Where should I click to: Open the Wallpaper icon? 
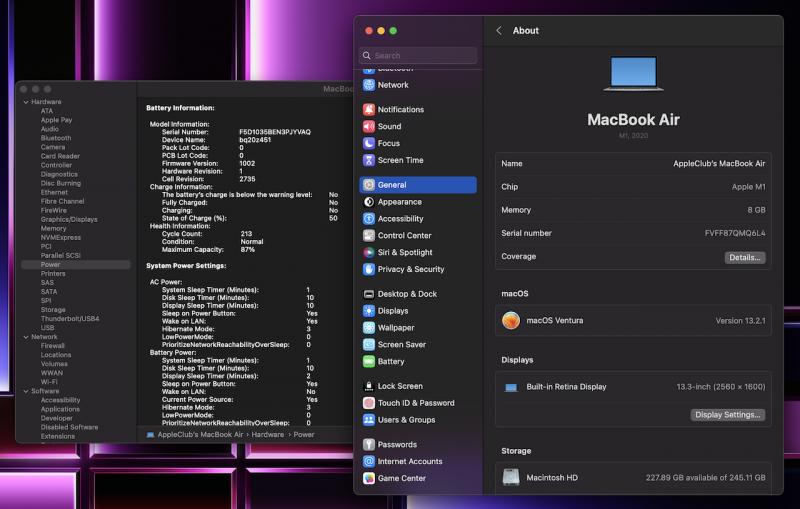[x=369, y=328]
